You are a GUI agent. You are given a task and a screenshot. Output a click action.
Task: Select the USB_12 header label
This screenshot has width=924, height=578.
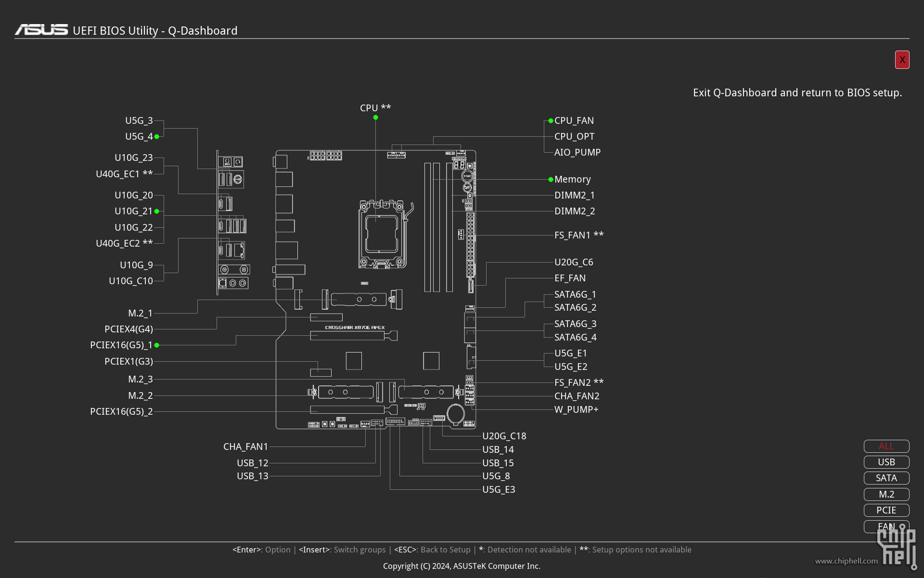pyautogui.click(x=252, y=463)
